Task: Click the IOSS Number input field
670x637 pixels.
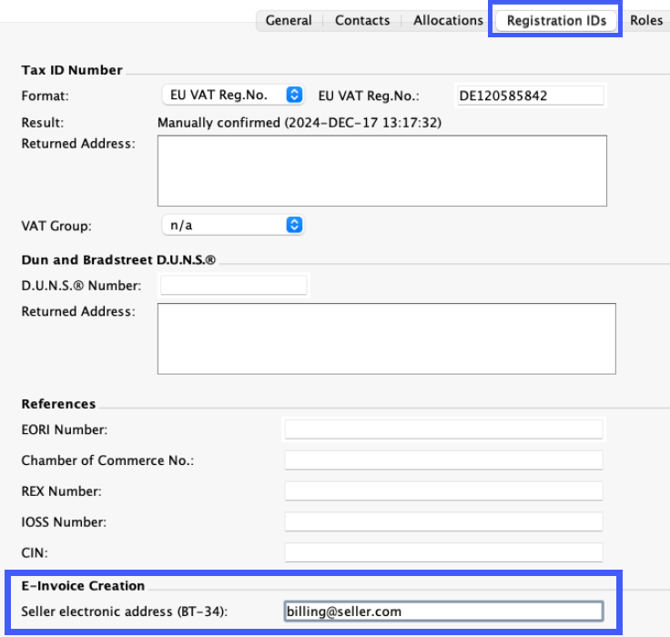Action: pos(444,522)
